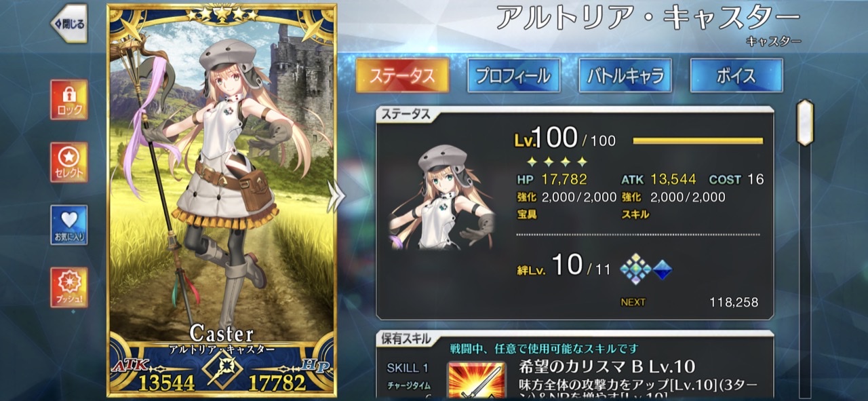Open the ボイス voice tab
This screenshot has width=868, height=401.
point(736,75)
